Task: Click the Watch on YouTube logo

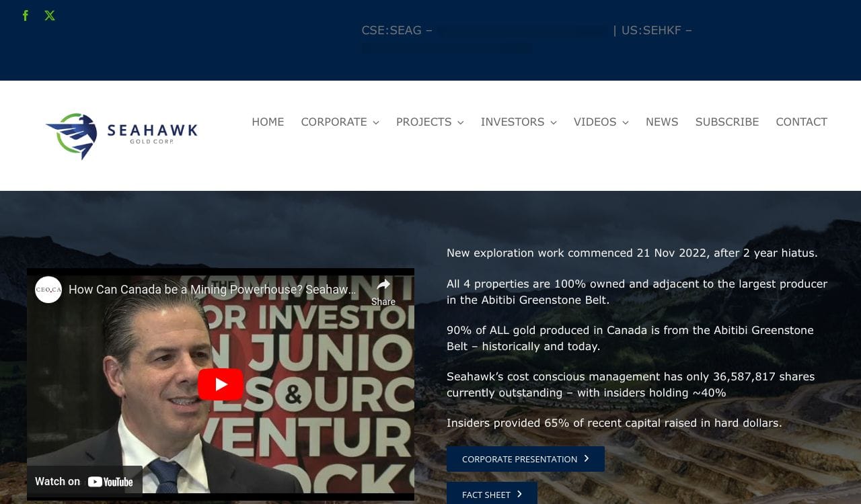Action: click(110, 482)
